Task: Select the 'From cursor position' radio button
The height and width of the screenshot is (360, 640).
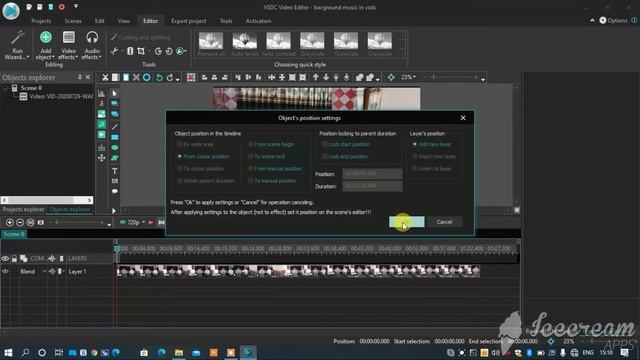Action: point(180,156)
